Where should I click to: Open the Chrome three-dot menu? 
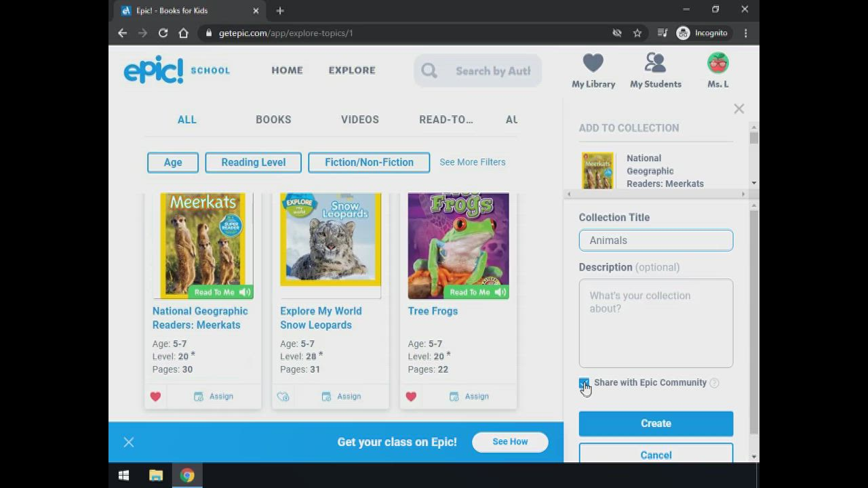[745, 33]
